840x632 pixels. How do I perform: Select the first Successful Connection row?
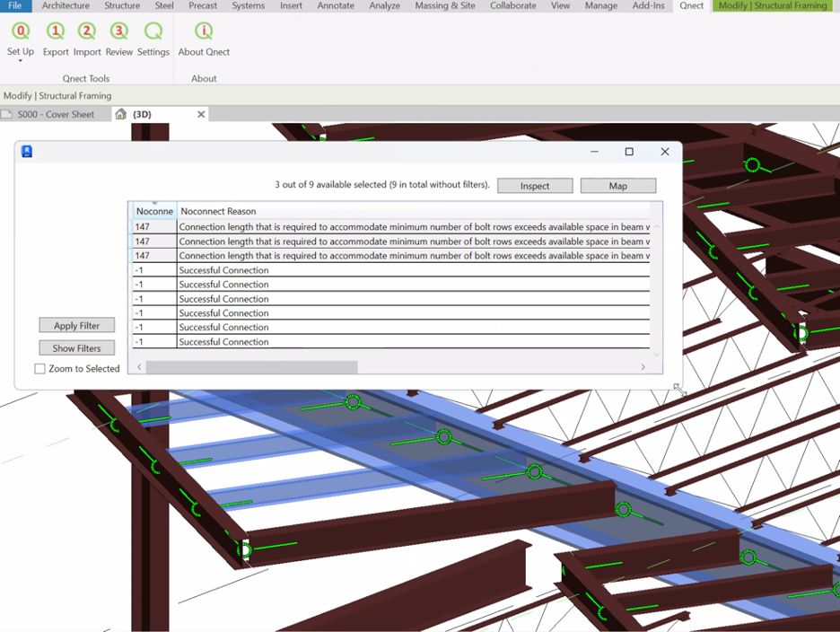[x=224, y=270]
